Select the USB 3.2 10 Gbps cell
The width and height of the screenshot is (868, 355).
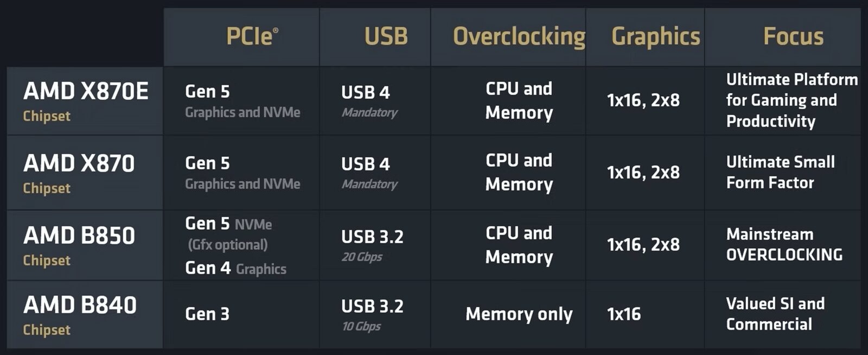tap(372, 315)
